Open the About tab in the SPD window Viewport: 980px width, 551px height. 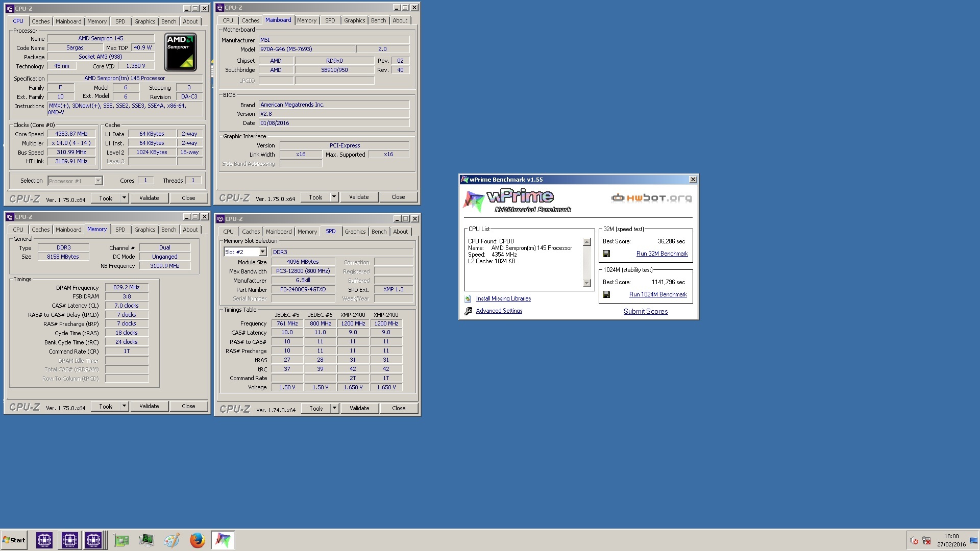pyautogui.click(x=401, y=232)
